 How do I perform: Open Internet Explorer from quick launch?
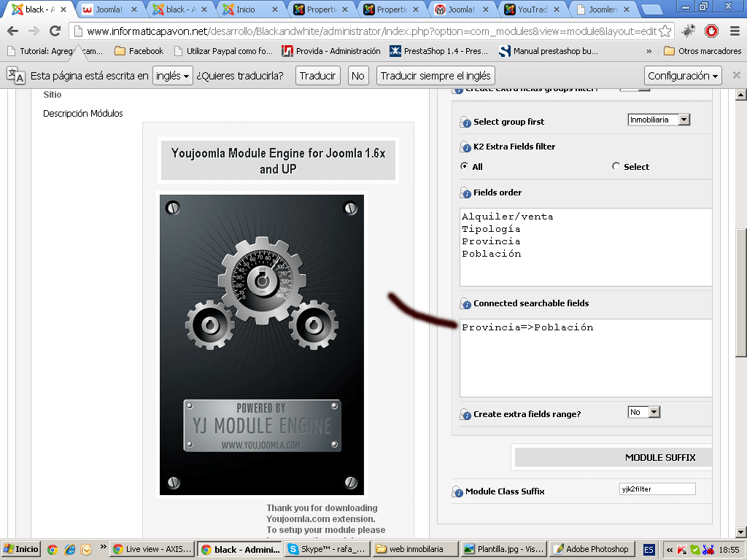coord(69,550)
